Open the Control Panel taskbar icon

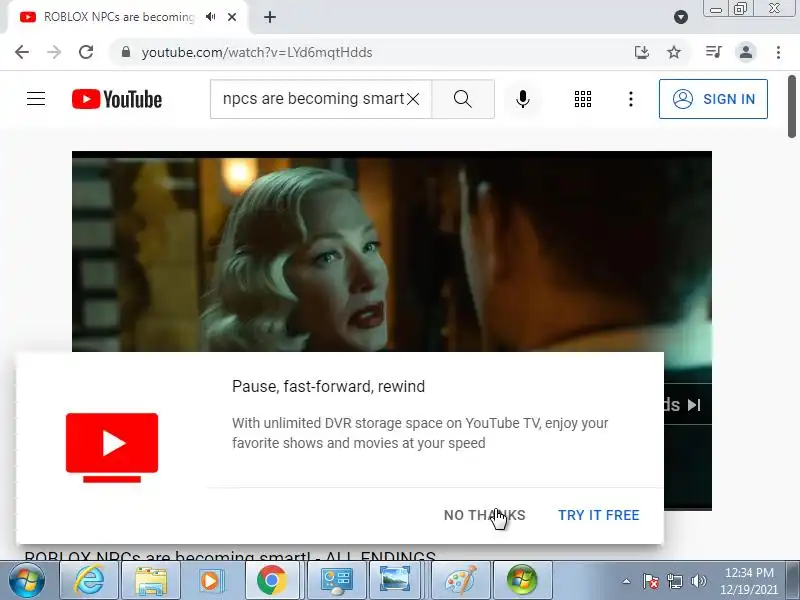(336, 580)
